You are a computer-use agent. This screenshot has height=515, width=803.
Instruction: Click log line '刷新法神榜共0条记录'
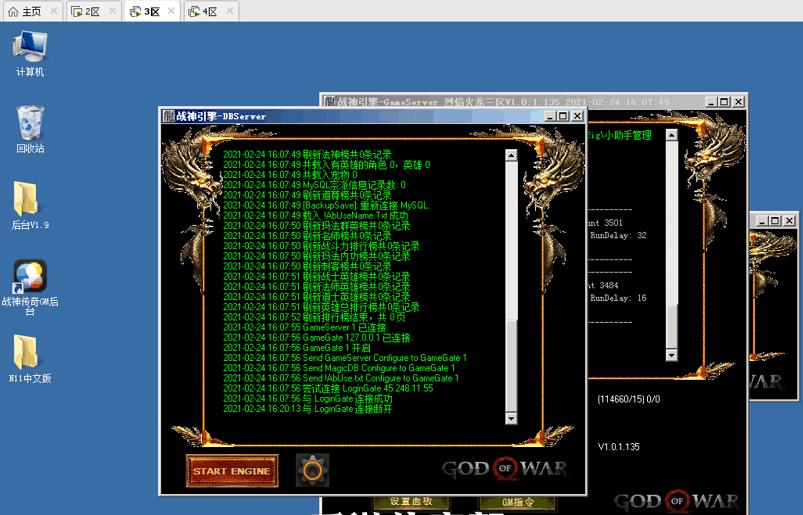[307, 154]
